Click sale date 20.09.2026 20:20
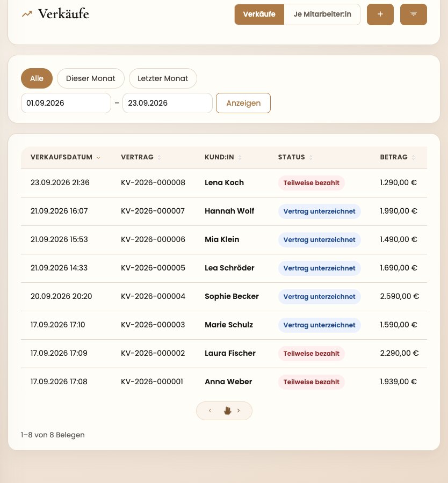 click(x=61, y=296)
